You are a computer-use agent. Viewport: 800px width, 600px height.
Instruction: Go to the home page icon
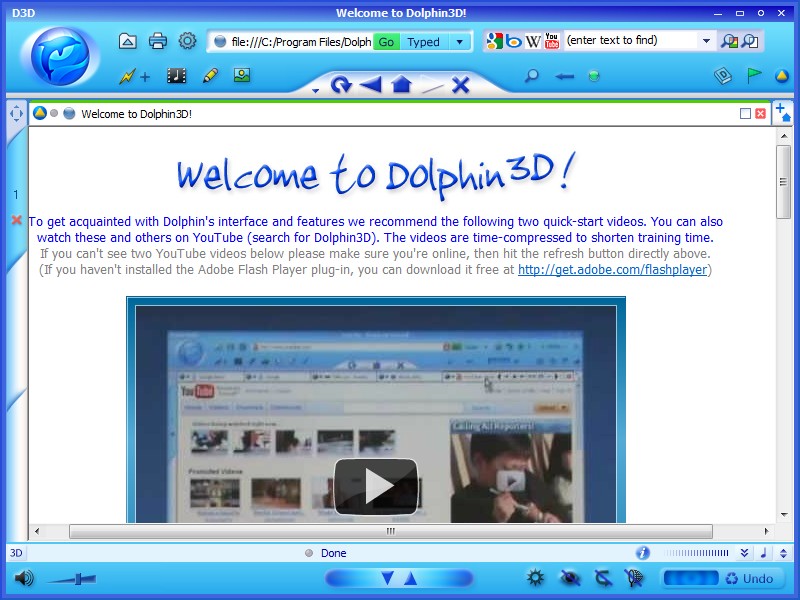click(x=402, y=84)
